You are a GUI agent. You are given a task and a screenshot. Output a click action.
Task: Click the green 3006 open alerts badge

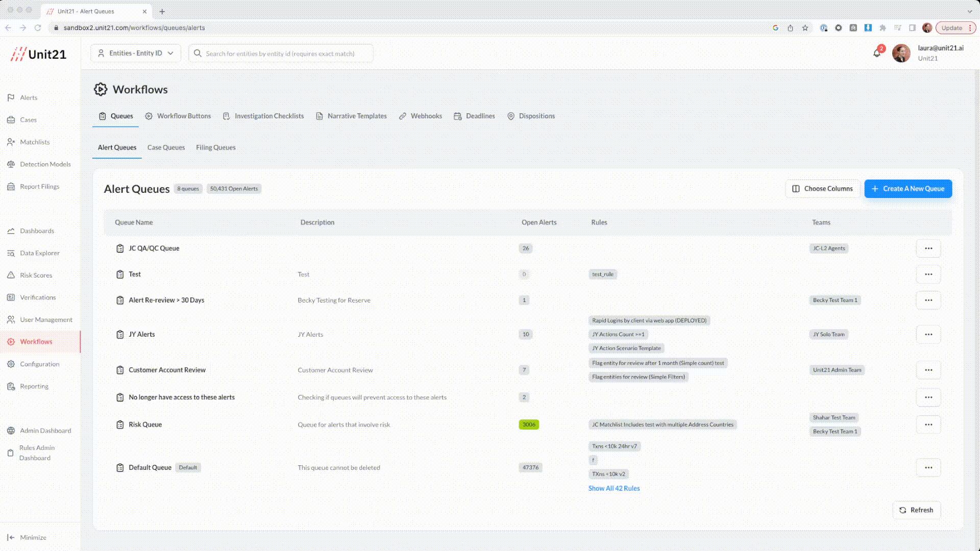click(528, 425)
